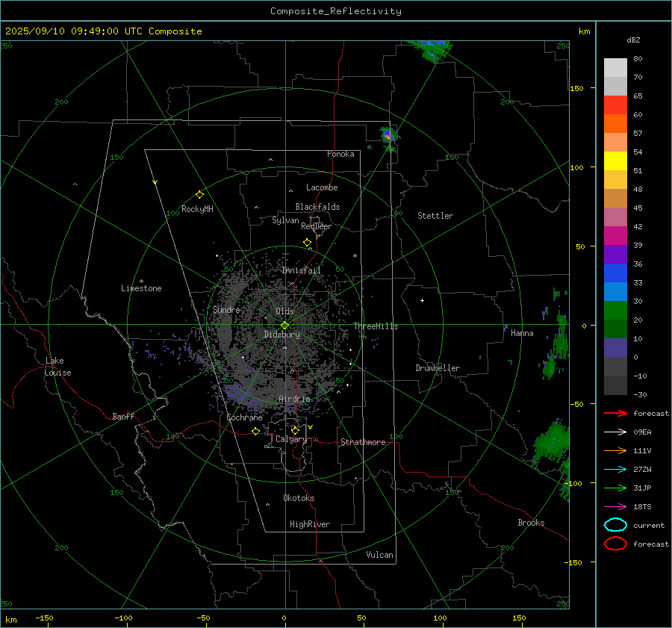Click the Calgary city label
This screenshot has width=672, height=628.
coord(291,439)
